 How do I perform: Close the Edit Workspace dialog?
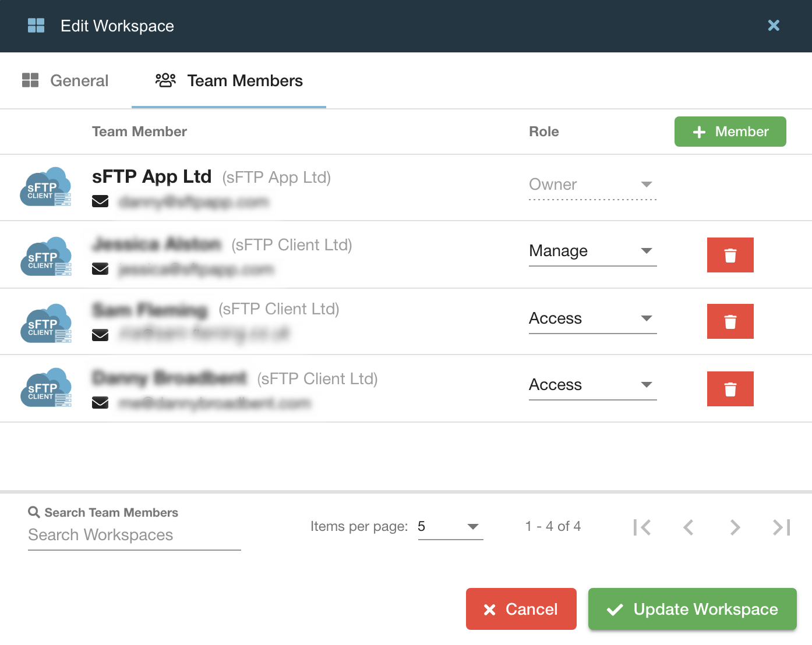(774, 25)
